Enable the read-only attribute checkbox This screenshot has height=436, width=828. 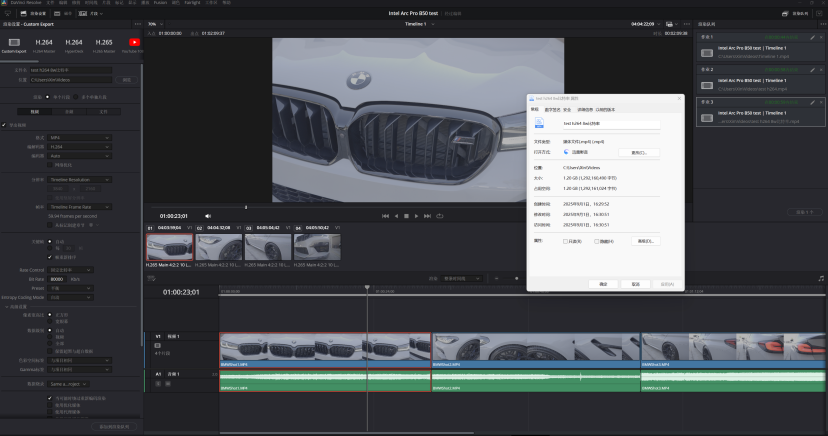(x=566, y=241)
